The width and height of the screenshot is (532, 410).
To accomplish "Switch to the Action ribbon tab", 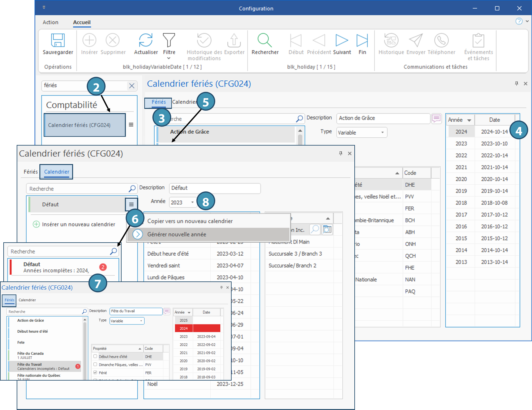I will pos(50,22).
